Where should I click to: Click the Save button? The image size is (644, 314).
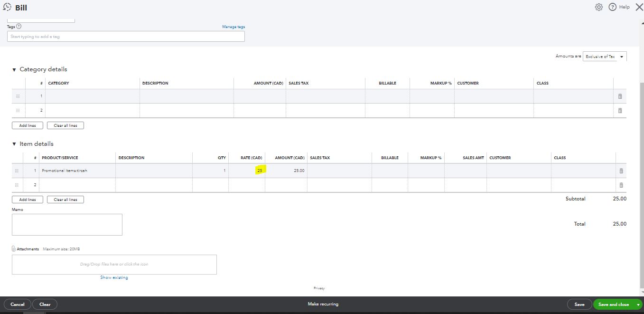[x=579, y=304]
